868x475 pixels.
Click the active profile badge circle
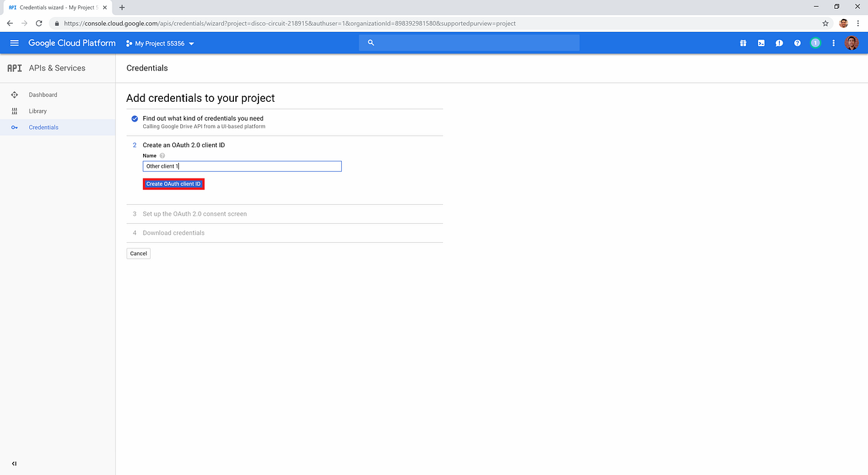tap(815, 43)
